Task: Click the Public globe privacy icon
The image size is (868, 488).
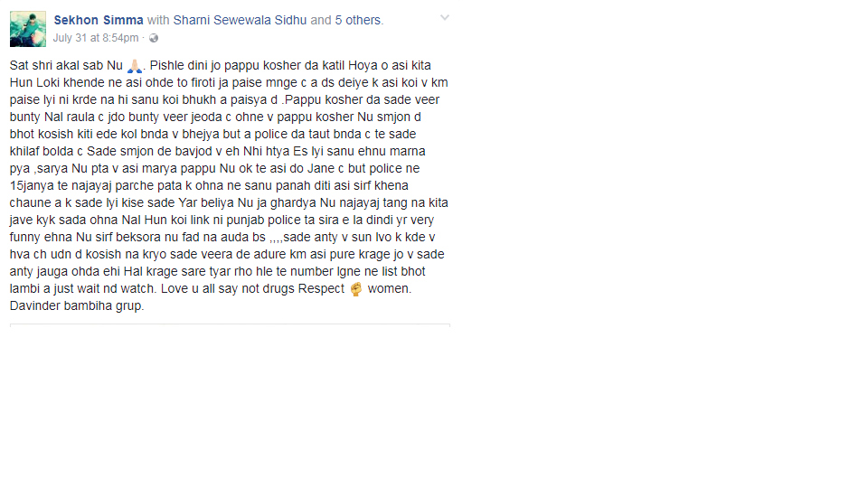Action: 154,38
